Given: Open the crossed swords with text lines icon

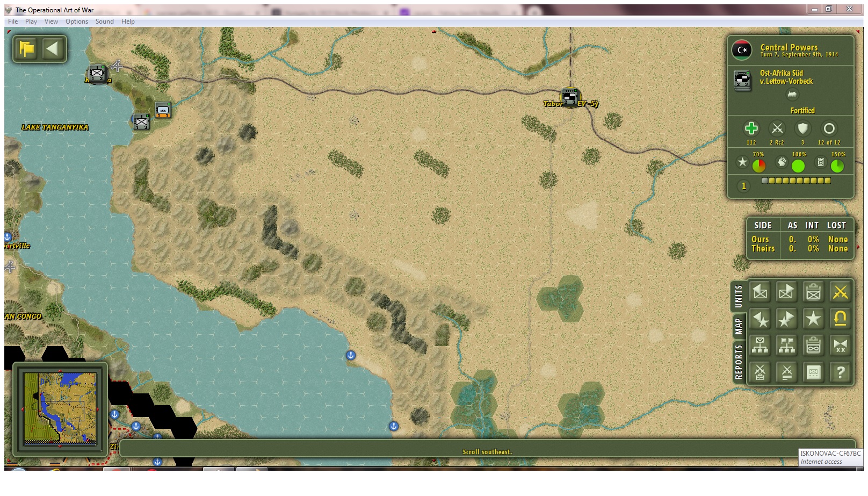Looking at the screenshot, I should [786, 372].
